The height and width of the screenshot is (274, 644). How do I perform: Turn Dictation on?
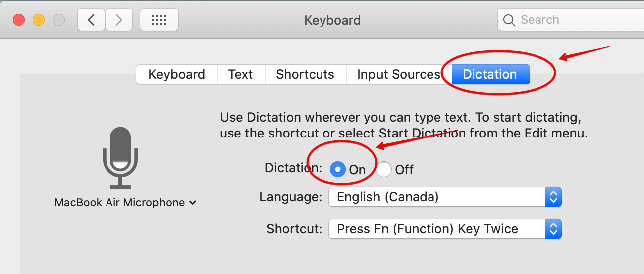(x=338, y=169)
